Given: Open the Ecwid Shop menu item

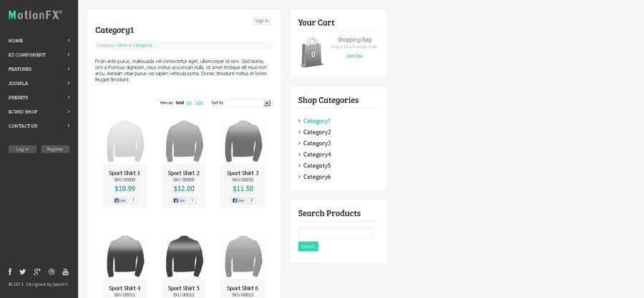Looking at the screenshot, I should click(23, 111).
